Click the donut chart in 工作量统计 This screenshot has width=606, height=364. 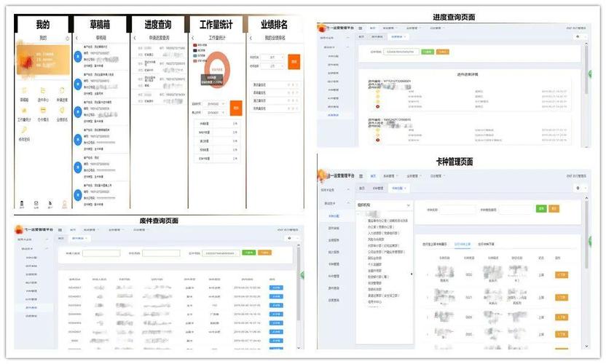click(x=217, y=70)
